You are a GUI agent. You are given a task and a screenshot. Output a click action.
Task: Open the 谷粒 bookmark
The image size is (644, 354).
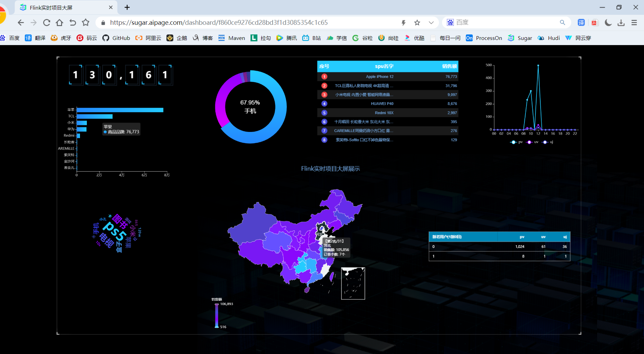pos(362,38)
